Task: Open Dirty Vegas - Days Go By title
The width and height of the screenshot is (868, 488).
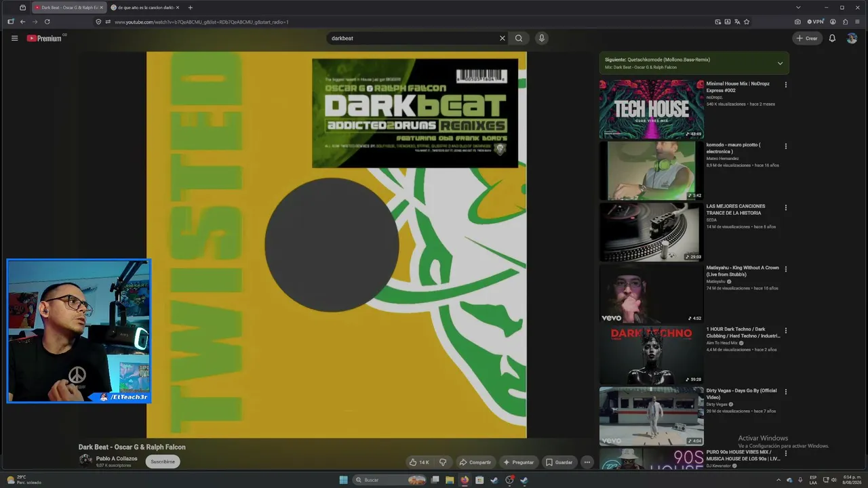Action: click(x=742, y=394)
